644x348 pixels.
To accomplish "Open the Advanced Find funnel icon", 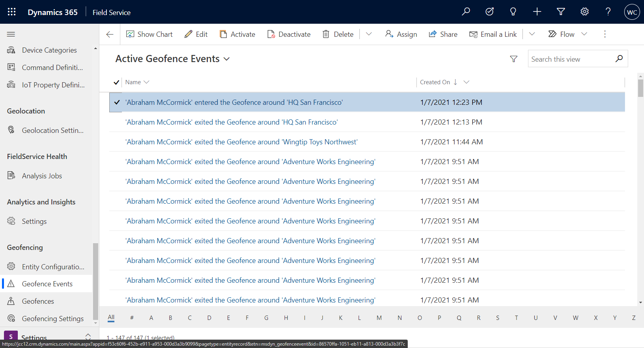I will point(561,12).
